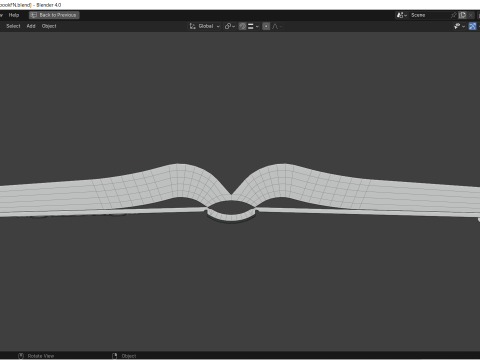This screenshot has width=480, height=360.
Task: Click the Rotate View mouse icon
Action: [x=21, y=356]
